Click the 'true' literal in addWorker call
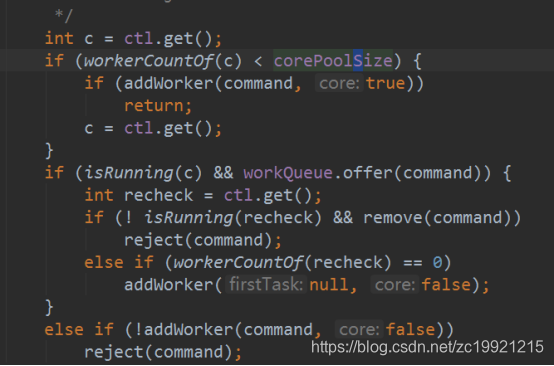Image resolution: width=554 pixels, height=366 pixels. click(385, 83)
